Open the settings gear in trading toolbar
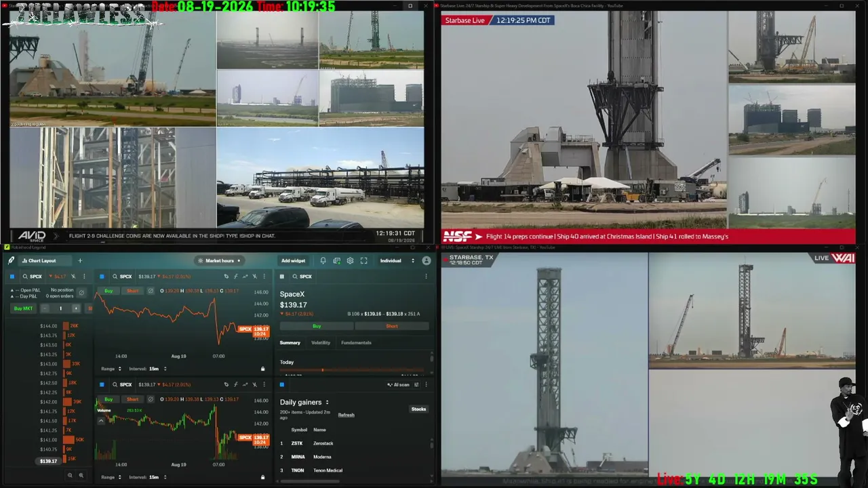Screen dimensions: 868x488 click(x=350, y=260)
